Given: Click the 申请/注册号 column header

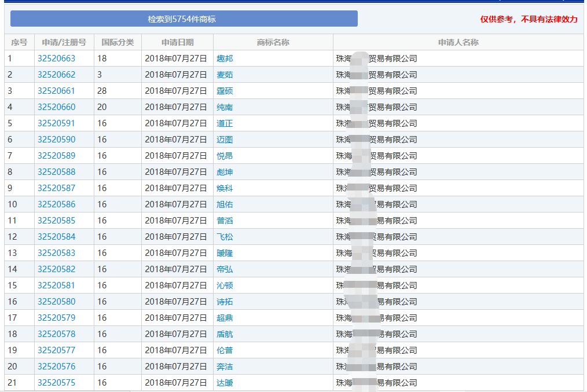Looking at the screenshot, I should [x=64, y=42].
